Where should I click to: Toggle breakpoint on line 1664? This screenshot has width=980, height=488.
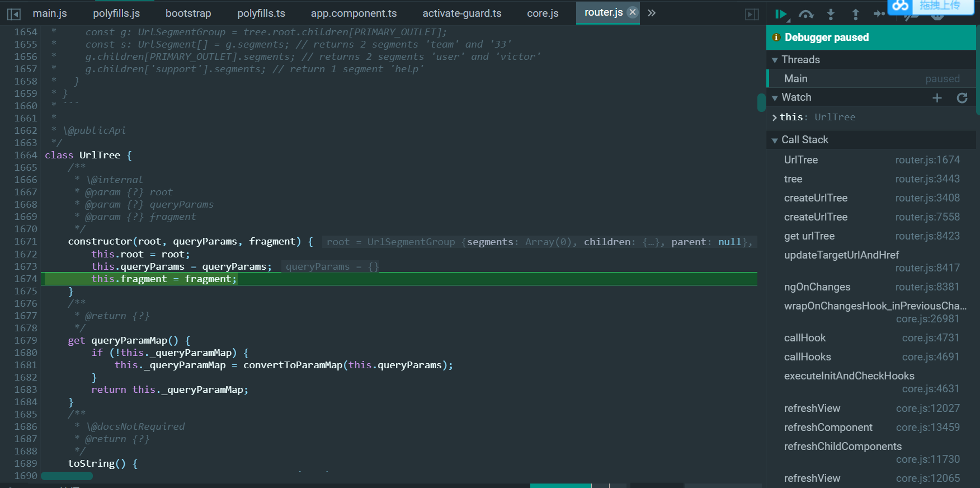tap(26, 155)
